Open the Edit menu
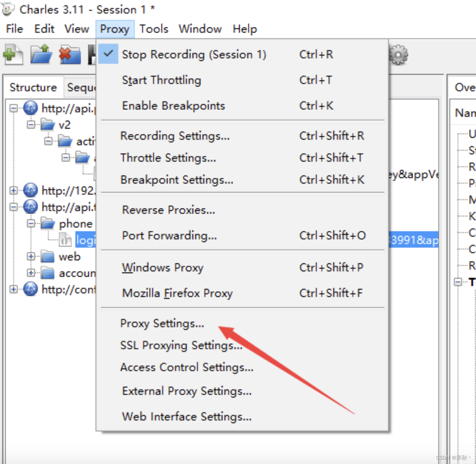 (44, 29)
